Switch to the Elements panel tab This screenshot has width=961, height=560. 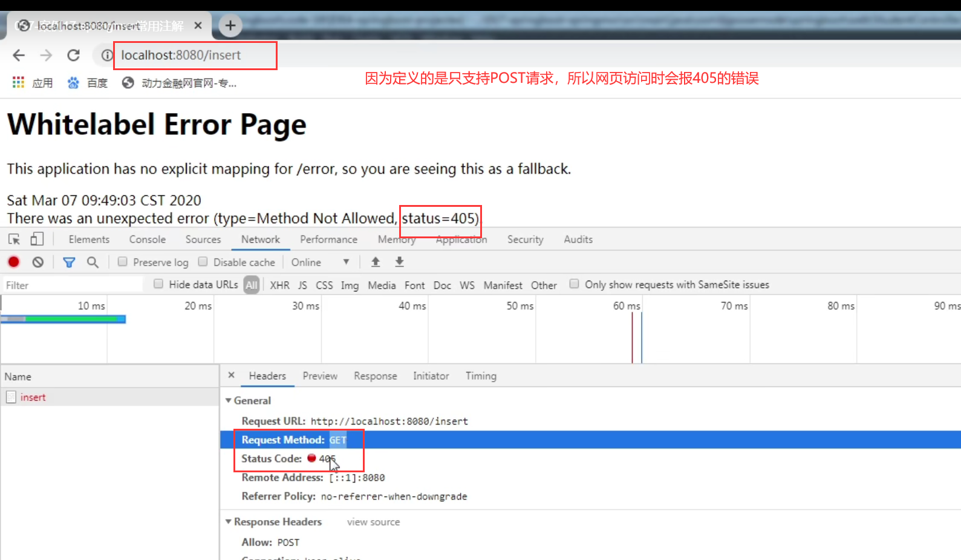tap(89, 239)
